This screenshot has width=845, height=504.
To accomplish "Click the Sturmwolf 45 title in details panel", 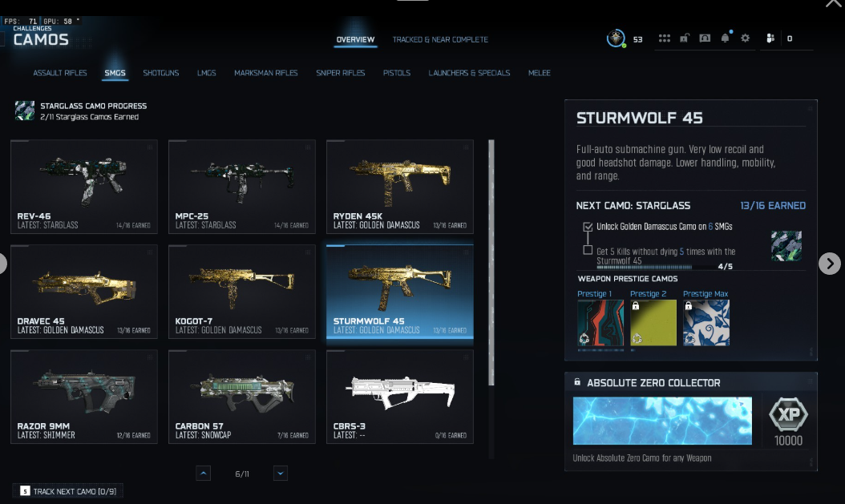I will point(640,118).
